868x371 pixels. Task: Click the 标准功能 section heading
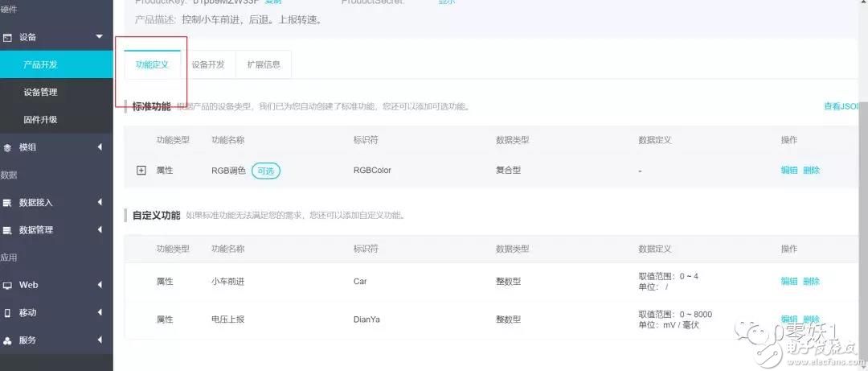(151, 106)
